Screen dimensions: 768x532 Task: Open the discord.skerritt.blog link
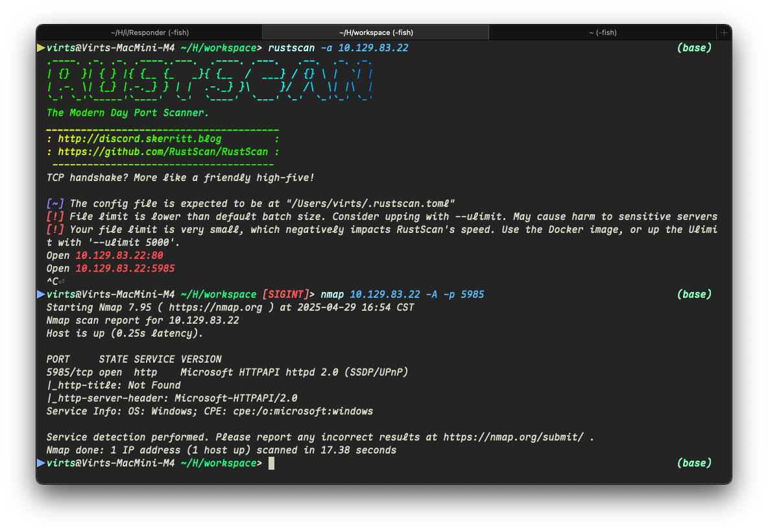point(139,139)
